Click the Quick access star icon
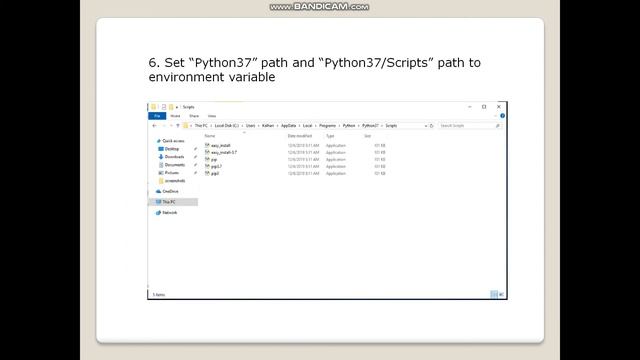 point(159,141)
